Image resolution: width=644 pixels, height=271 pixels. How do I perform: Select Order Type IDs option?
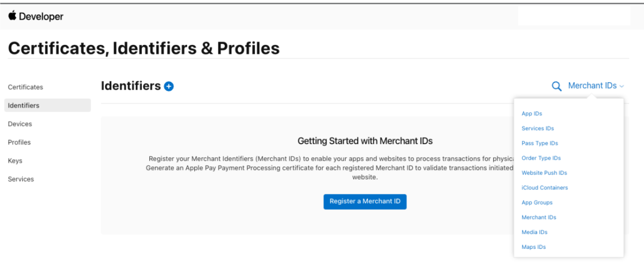coord(541,158)
